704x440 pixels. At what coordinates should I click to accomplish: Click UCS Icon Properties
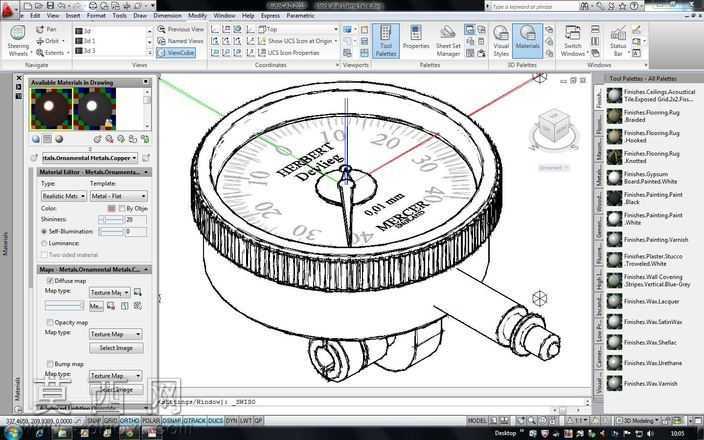289,53
